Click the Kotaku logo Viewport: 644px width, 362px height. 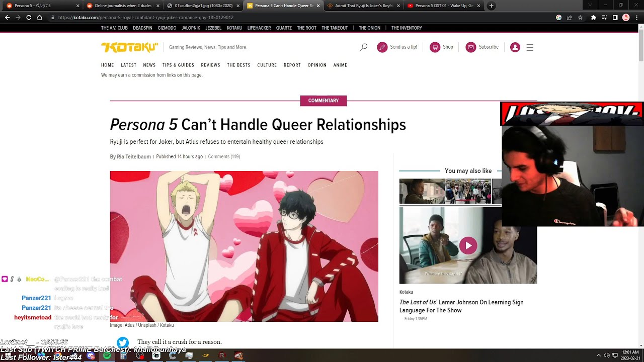point(129,47)
